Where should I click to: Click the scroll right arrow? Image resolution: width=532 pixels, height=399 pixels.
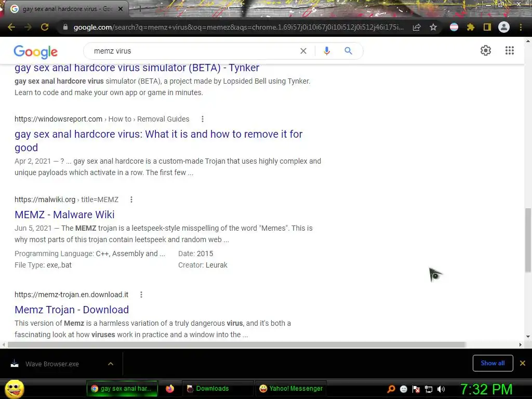tap(521, 345)
